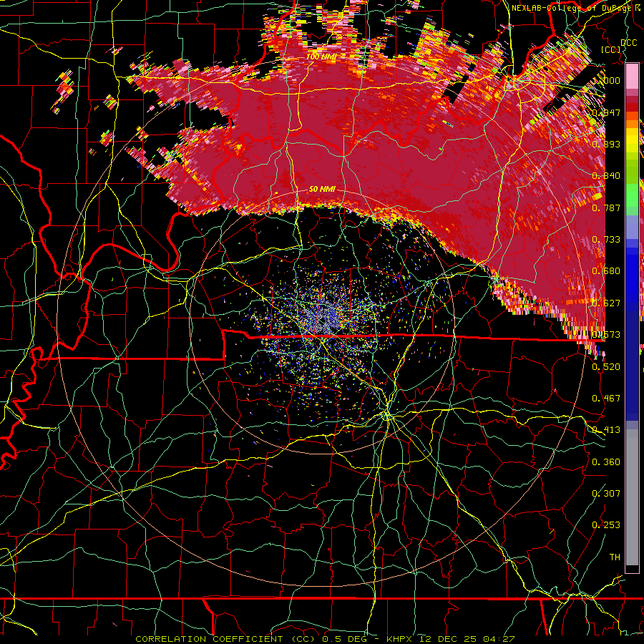Viewport: 644px width, 644px height.
Task: Select the 0.360 scale value
Action: coord(606,462)
